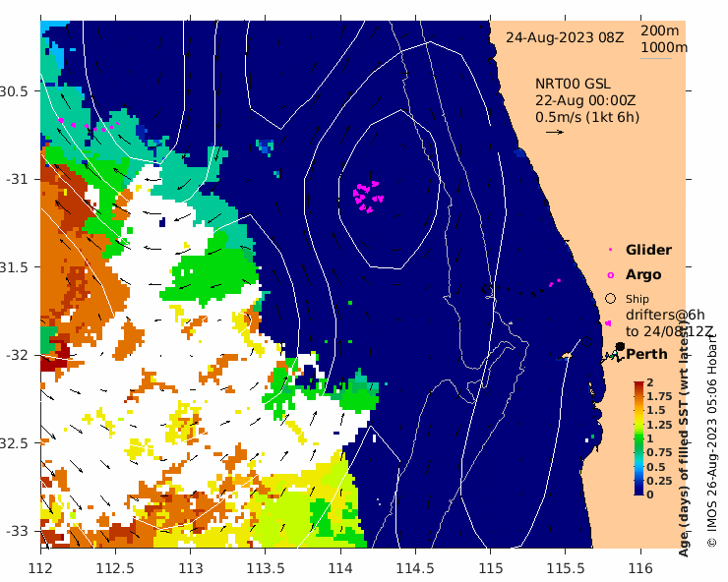Click the colorbar tick label '0.25'
Viewport: 728px width, 582px height.
(x=659, y=481)
